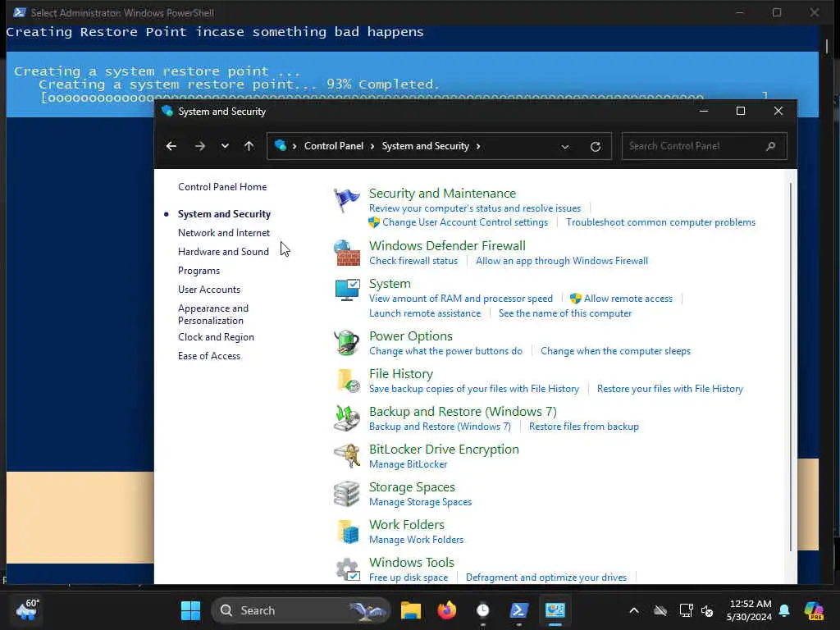
Task: Click the Search Control Panel field
Action: (704, 146)
